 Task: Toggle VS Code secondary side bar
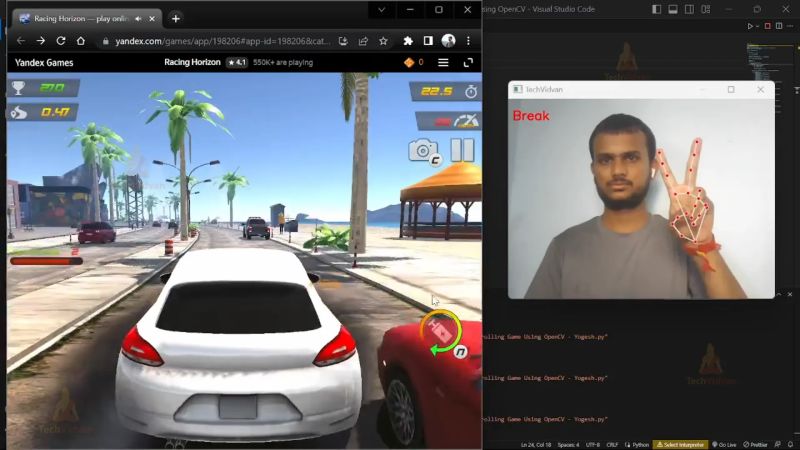689,9
